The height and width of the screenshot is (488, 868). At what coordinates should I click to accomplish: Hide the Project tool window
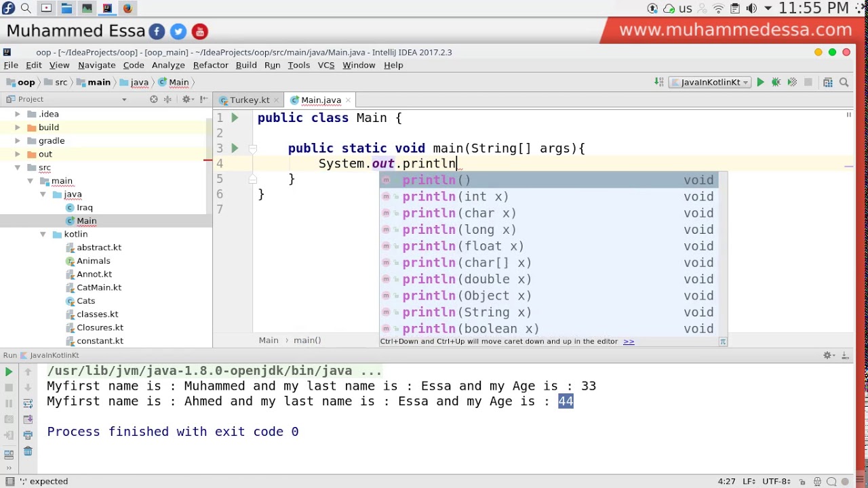203,100
